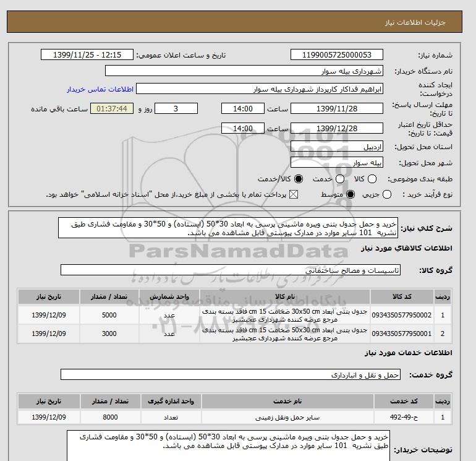The image size is (476, 461).
Task: Click the 50x30 cm concrete curb item name
Action: click(285, 334)
